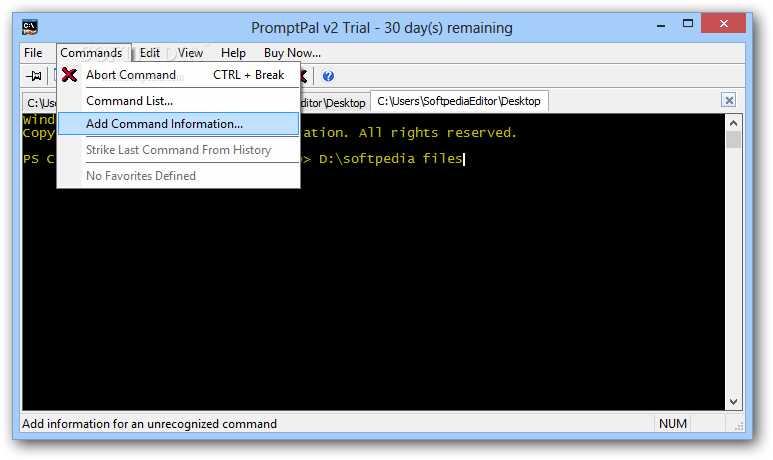The image size is (773, 460).
Task: Click status text 'Add information for an unrecognized command'
Action: [x=149, y=424]
